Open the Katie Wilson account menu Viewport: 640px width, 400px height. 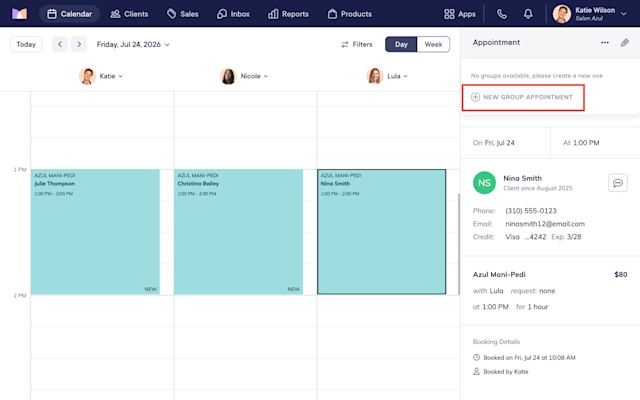590,14
